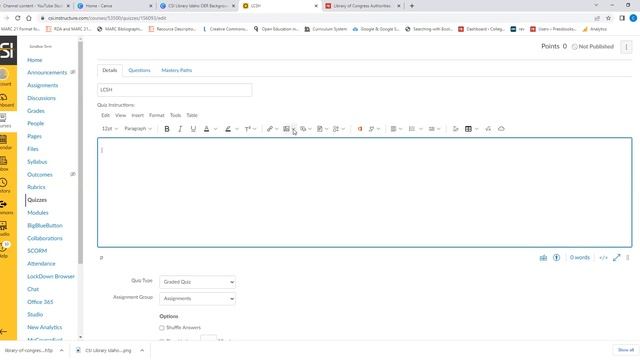Open the Quiz Type Graded Quiz dropdown
640x360 pixels.
click(x=198, y=282)
